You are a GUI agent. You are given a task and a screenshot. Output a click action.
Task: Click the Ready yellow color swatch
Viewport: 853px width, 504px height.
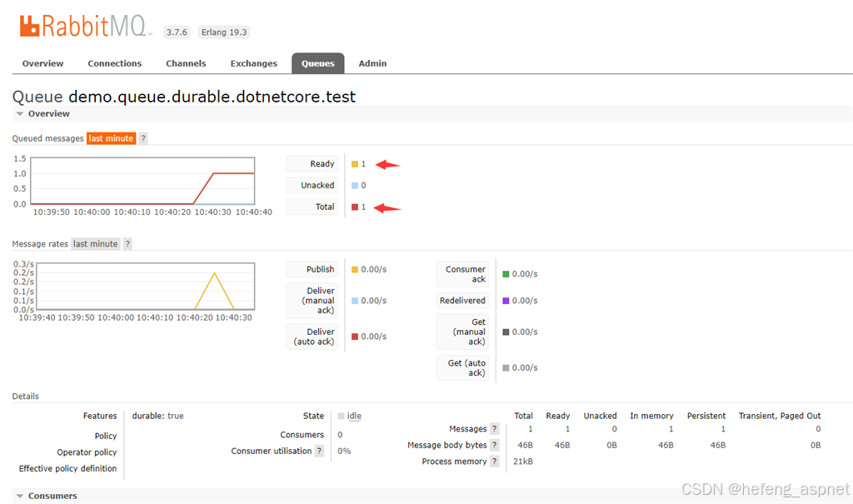[x=355, y=164]
